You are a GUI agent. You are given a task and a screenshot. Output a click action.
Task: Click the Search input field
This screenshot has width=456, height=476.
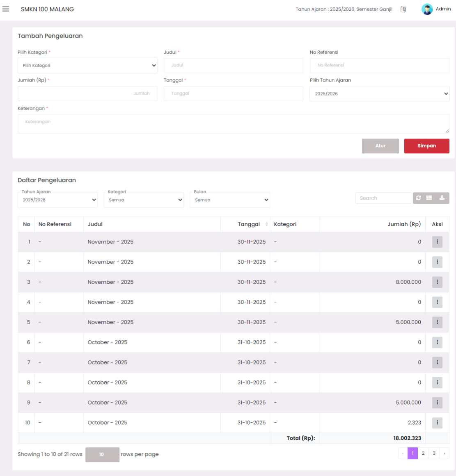point(383,198)
